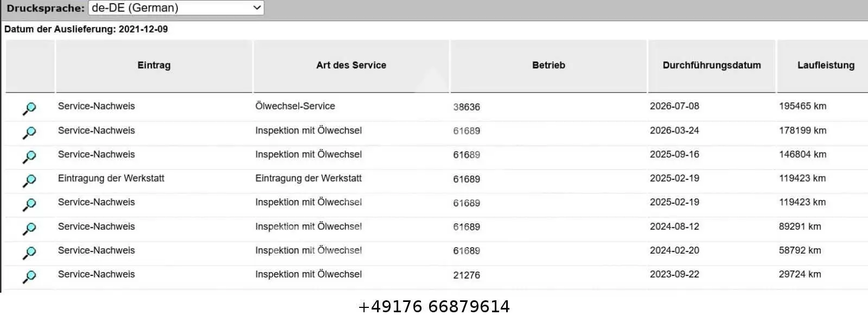Click the Eintragung der Werkstatt entry text
Screen dimensions: 868x322
tap(111, 178)
